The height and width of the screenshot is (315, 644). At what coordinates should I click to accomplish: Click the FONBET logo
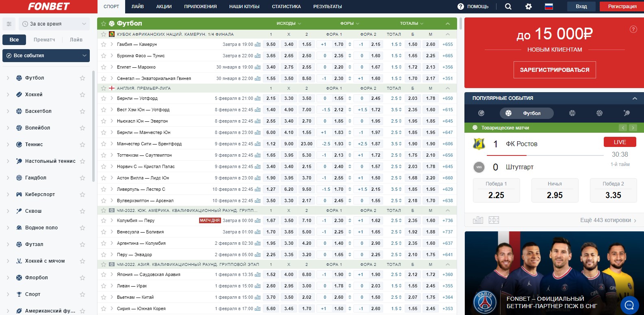tap(49, 6)
